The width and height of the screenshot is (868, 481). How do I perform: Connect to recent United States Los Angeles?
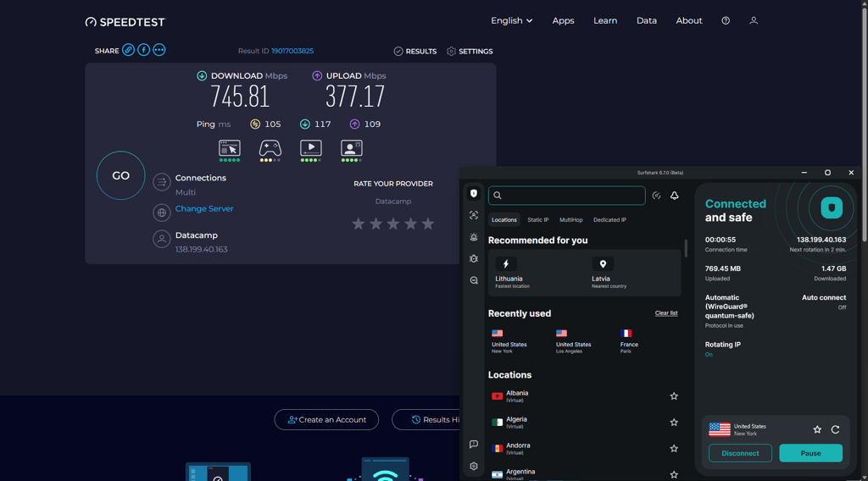573,341
